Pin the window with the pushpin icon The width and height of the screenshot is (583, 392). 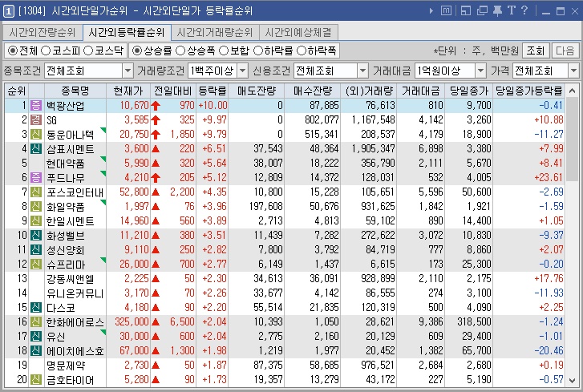pos(497,10)
